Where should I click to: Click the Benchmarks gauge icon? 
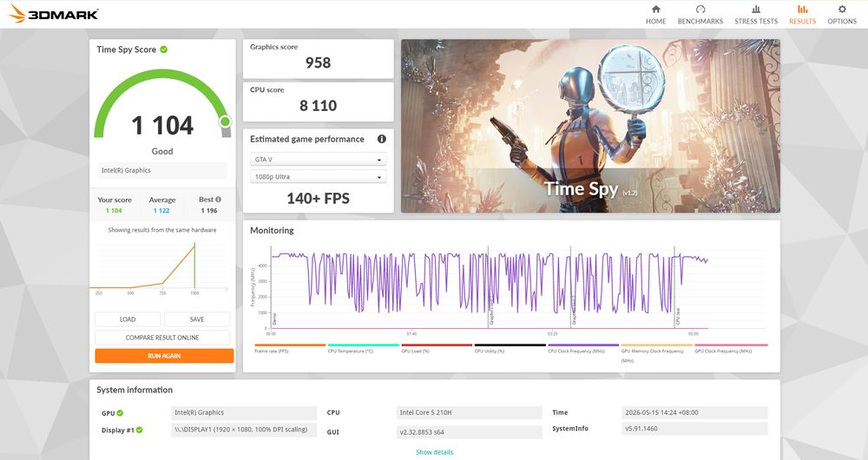click(x=700, y=9)
